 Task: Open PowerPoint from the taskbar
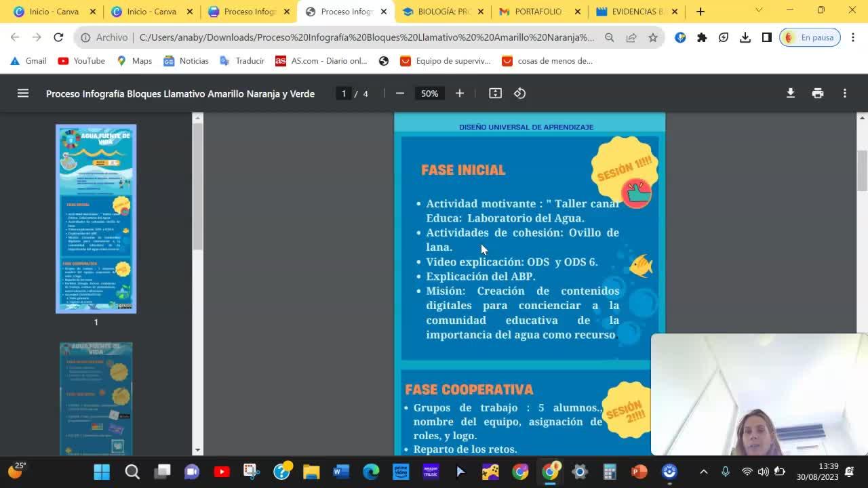[x=639, y=472]
